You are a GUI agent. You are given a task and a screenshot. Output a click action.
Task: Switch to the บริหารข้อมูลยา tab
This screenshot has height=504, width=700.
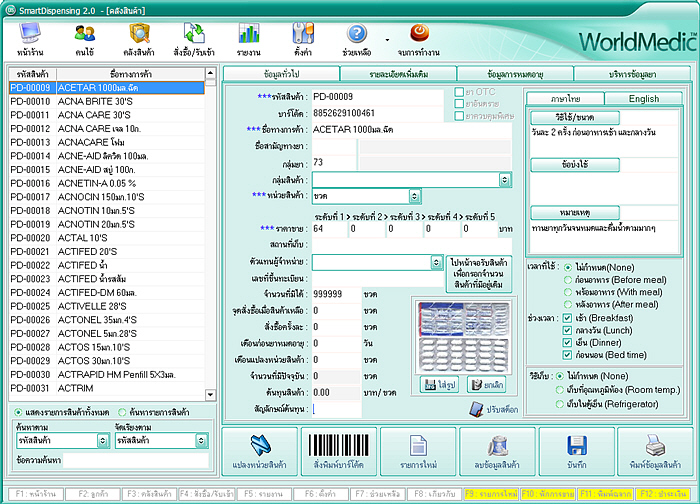632,74
